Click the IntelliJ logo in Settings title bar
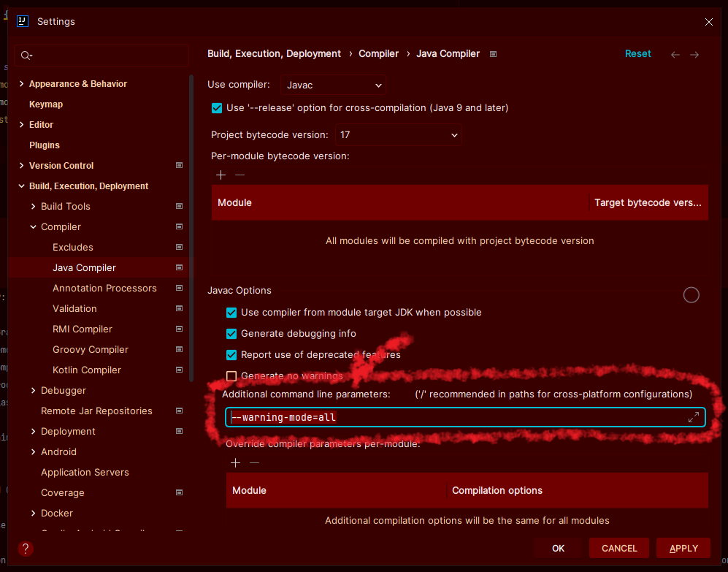 23,21
